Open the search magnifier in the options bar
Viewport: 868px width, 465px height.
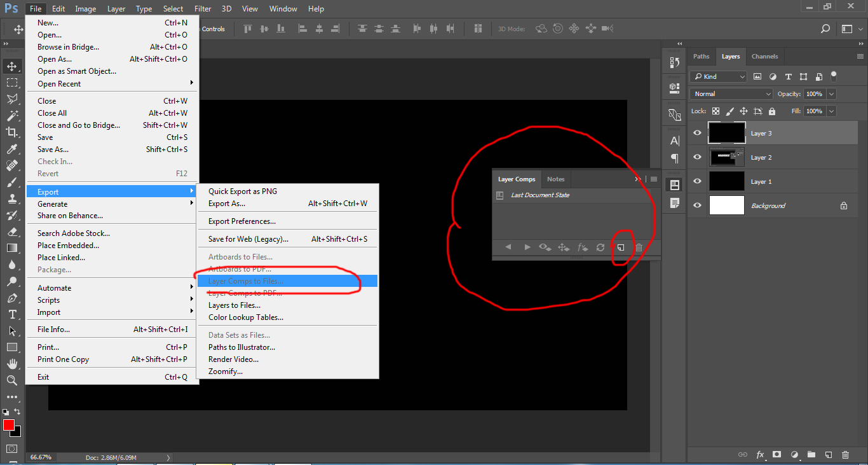(x=825, y=29)
